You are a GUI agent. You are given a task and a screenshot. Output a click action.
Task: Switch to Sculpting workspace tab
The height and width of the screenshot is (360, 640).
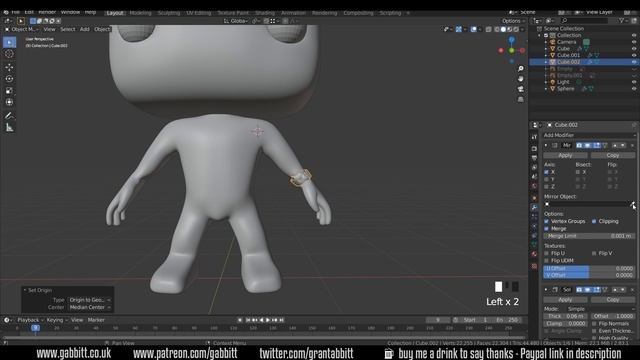click(169, 13)
